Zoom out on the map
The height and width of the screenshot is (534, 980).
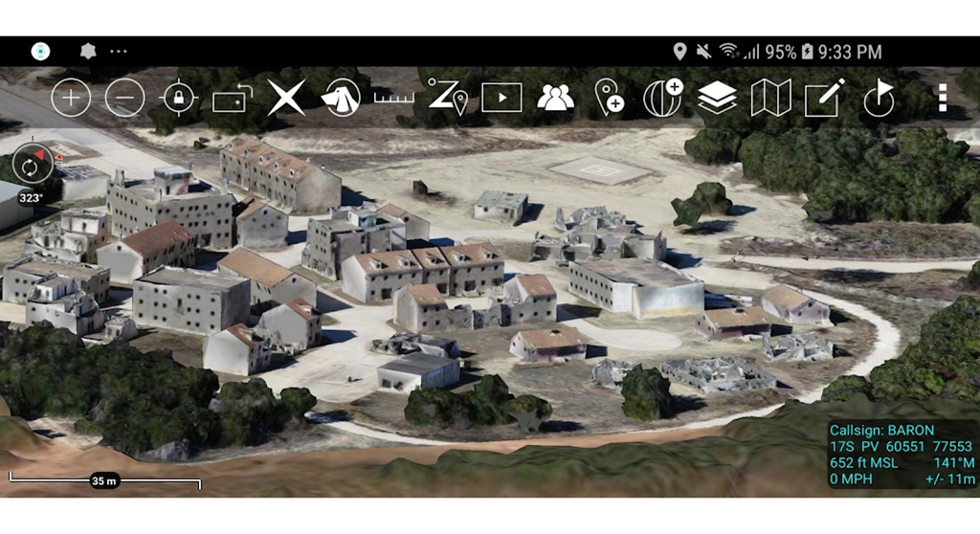124,98
